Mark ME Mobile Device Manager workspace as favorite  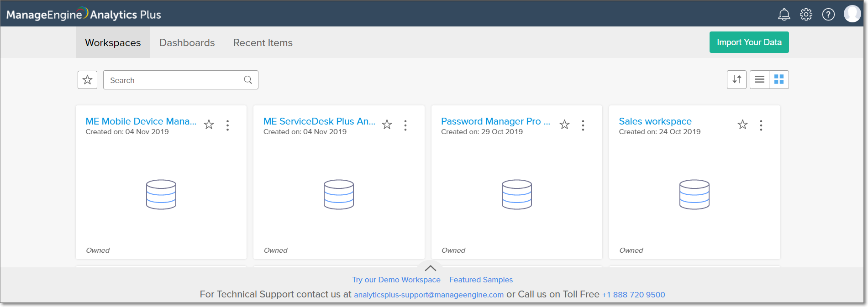click(x=209, y=125)
